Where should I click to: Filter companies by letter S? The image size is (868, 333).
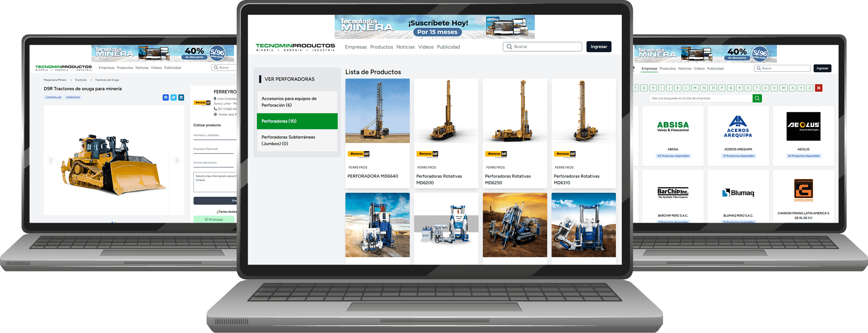pyautogui.click(x=748, y=88)
